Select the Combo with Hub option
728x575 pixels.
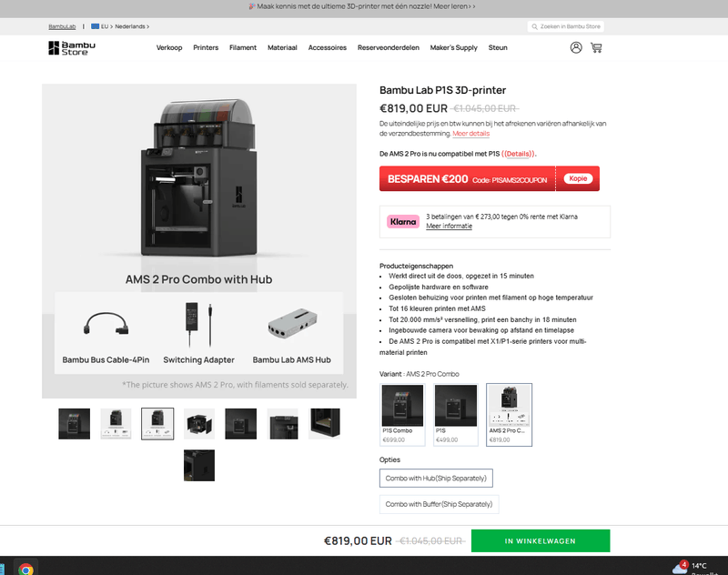pos(436,478)
